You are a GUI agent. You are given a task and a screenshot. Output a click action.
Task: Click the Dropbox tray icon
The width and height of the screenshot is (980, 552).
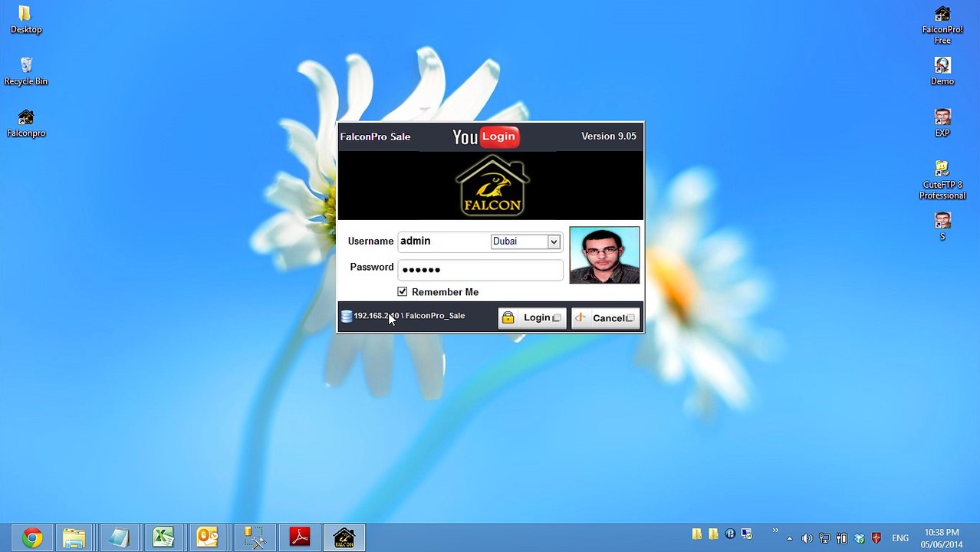pos(860,538)
